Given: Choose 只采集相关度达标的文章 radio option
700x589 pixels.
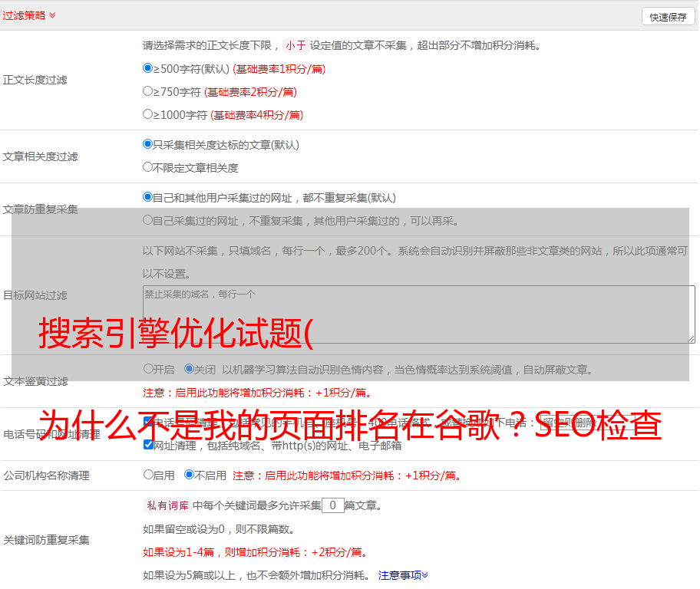Looking at the screenshot, I should click(148, 144).
